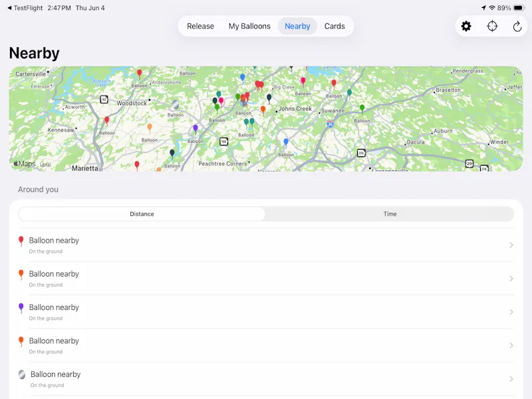Switch to the Release tab

click(200, 26)
